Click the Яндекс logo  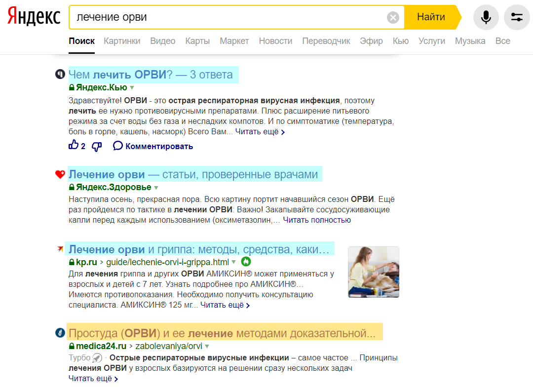click(34, 16)
